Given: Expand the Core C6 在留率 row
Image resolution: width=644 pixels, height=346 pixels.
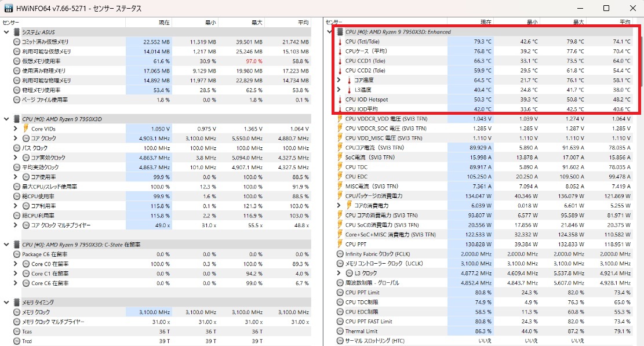Looking at the screenshot, I should (x=16, y=283).
